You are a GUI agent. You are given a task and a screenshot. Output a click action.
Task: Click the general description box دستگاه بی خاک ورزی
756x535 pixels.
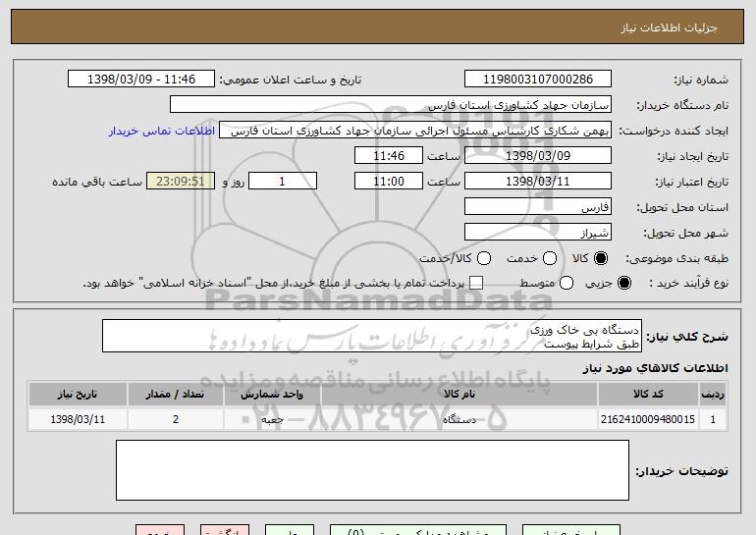click(x=372, y=336)
